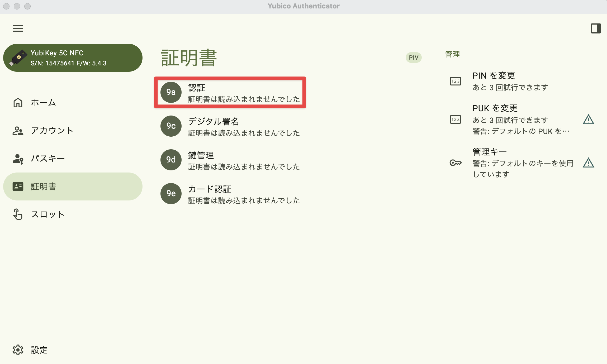Image resolution: width=607 pixels, height=364 pixels.
Task: Click the slot touch-hand icon
Action: coord(18,214)
